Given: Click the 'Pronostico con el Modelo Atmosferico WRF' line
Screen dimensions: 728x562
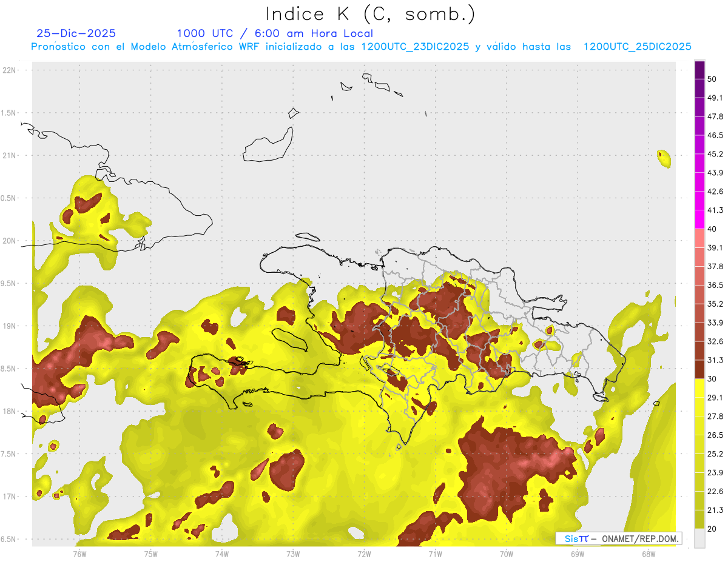Looking at the screenshot, I should click(x=362, y=47).
